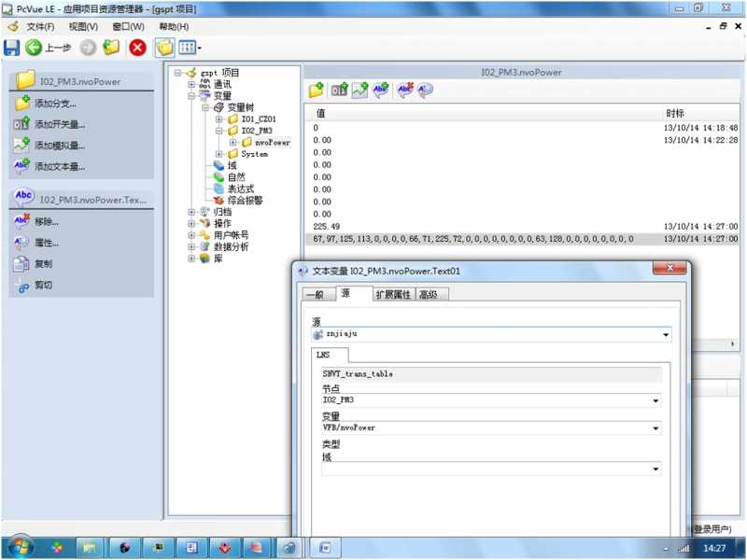Click the save disk icon in toolbar

(11, 48)
